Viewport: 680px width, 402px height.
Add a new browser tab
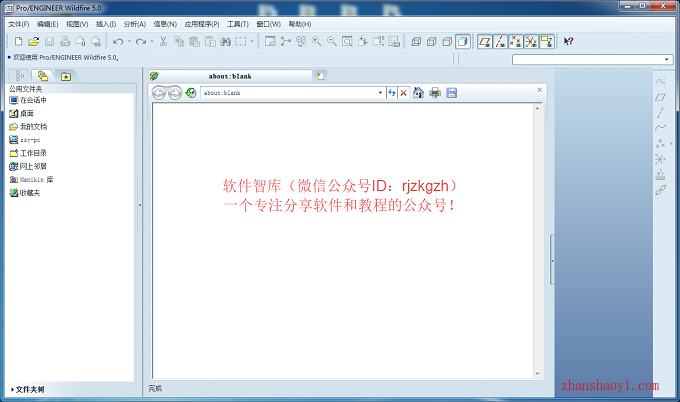point(320,76)
